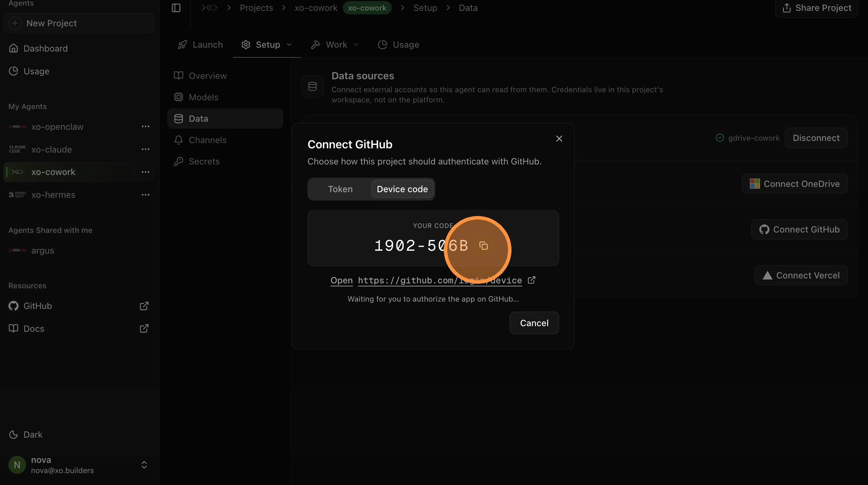Screen dimensions: 868x485
Task: Click the Secrets key icon
Action: click(x=178, y=161)
